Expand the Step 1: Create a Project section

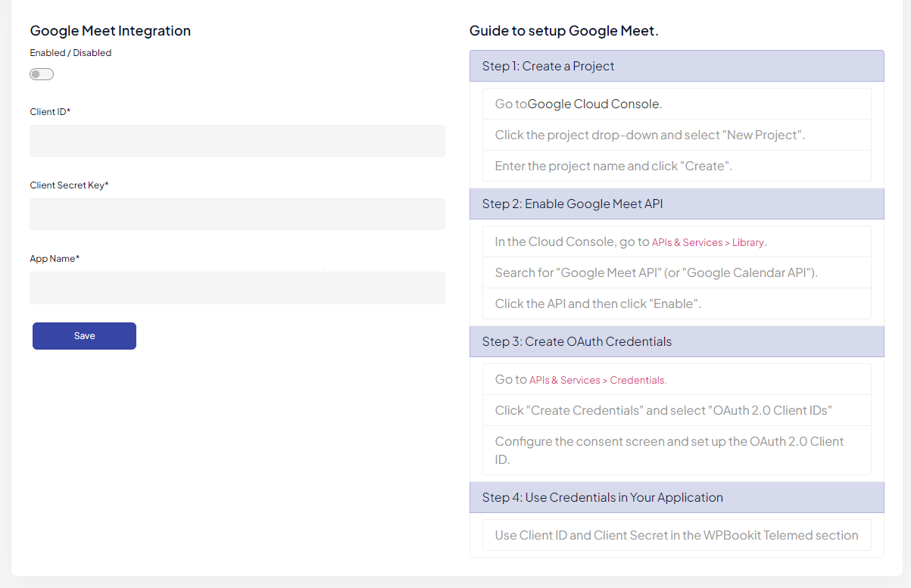coord(676,66)
